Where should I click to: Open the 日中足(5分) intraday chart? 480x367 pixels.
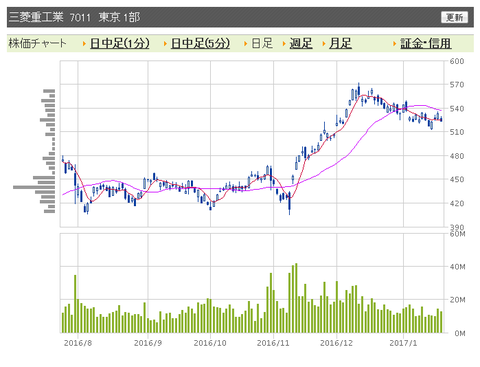pyautogui.click(x=200, y=43)
